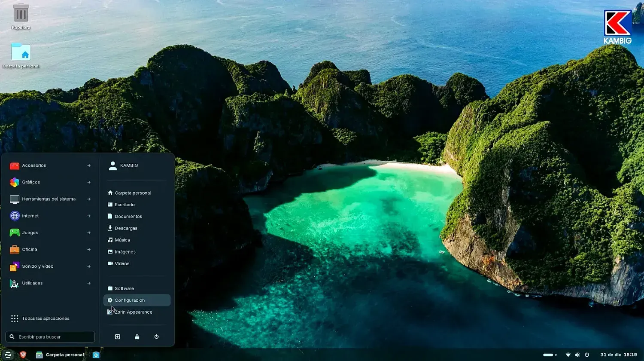The width and height of the screenshot is (644, 361).
Task: Click the KAMBIG user profile entry
Action: 129,165
